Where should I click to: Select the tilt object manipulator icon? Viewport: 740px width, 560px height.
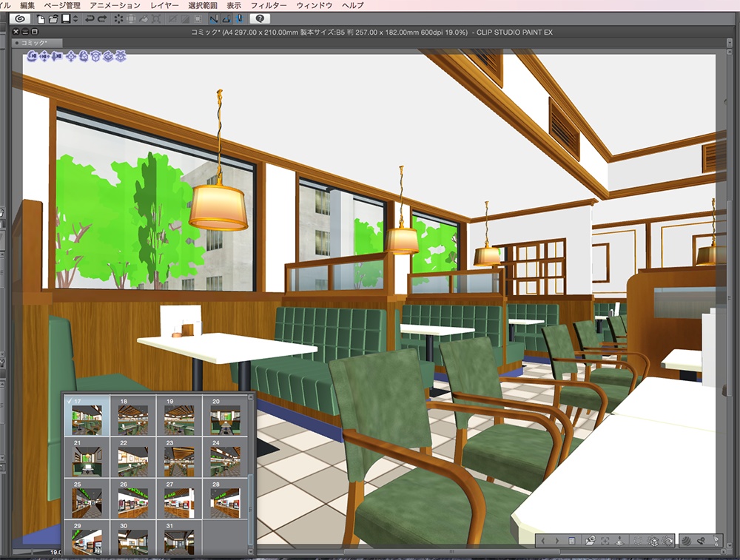[108, 57]
